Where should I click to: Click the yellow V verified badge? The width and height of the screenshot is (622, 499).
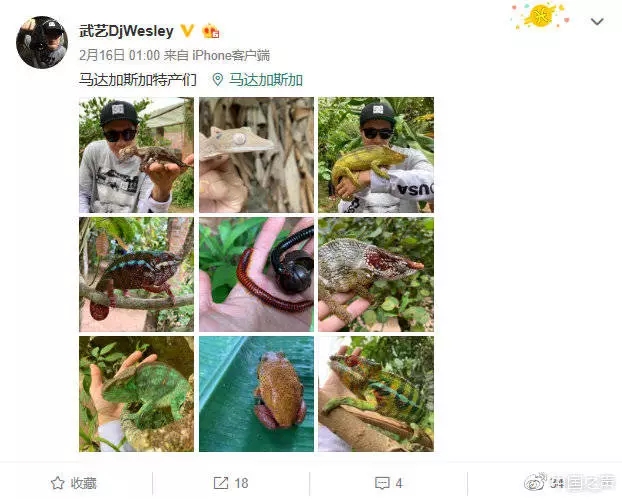point(187,31)
